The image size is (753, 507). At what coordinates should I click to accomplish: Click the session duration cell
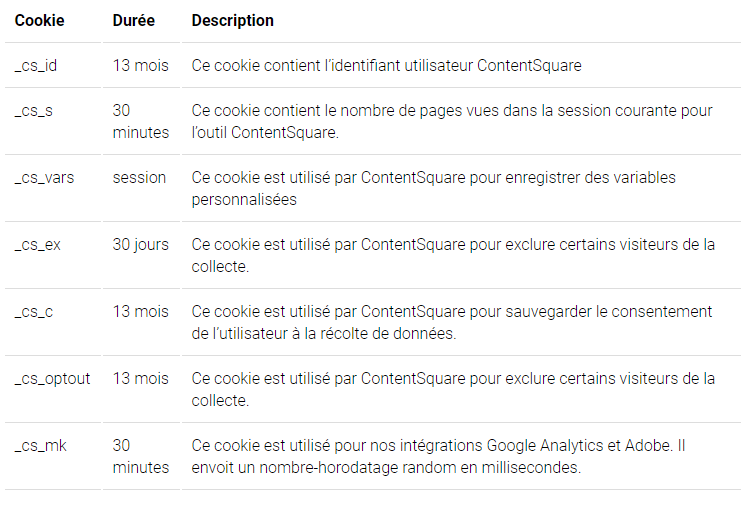coord(139,178)
